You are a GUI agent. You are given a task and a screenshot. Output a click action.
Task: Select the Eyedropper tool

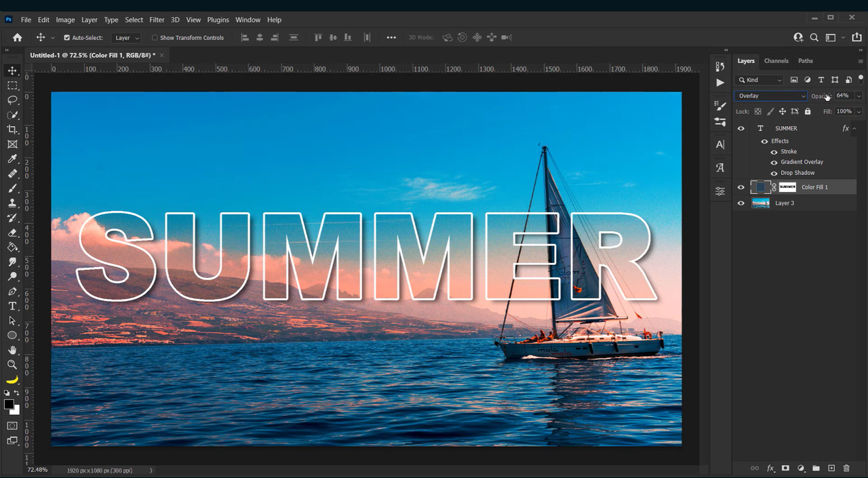(12, 159)
